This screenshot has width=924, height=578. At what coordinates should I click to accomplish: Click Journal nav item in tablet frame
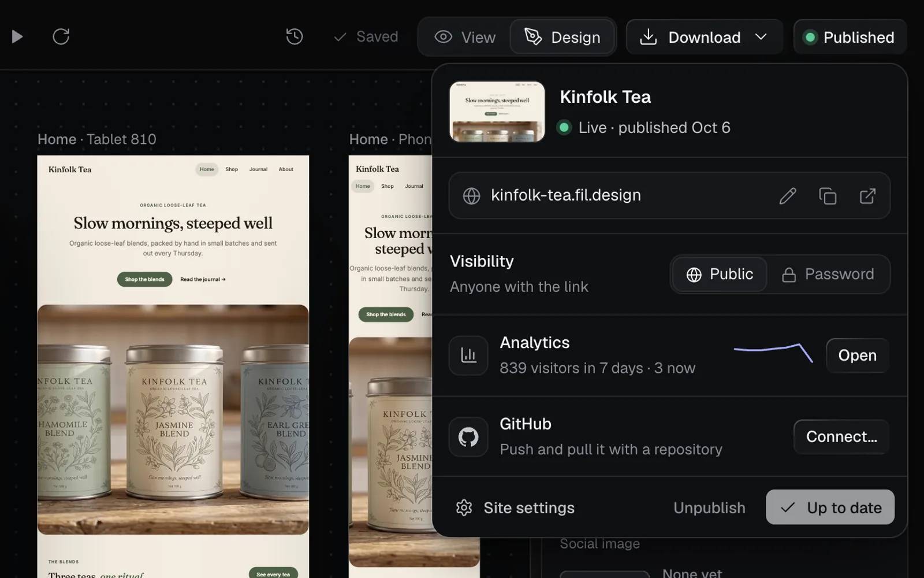click(x=258, y=169)
